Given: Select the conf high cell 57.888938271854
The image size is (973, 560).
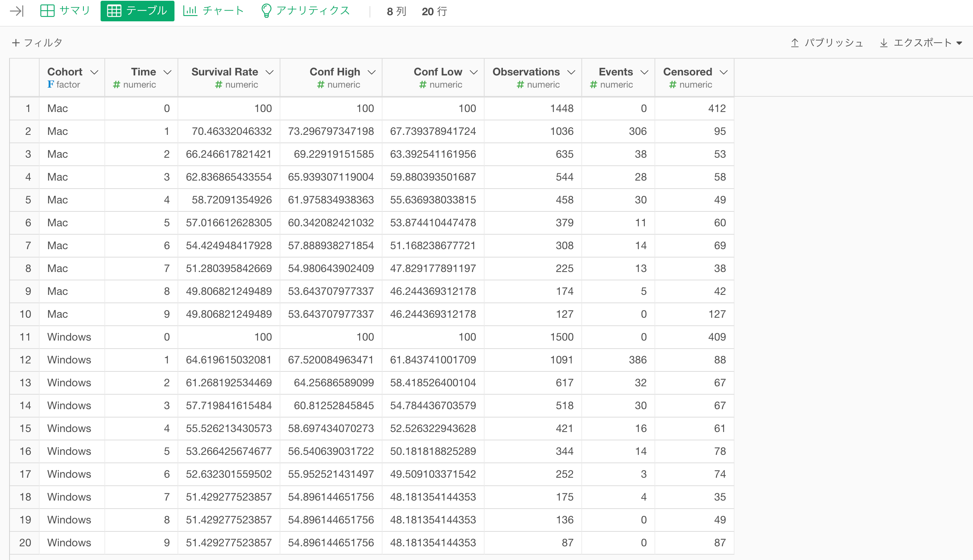Looking at the screenshot, I should coord(331,245).
